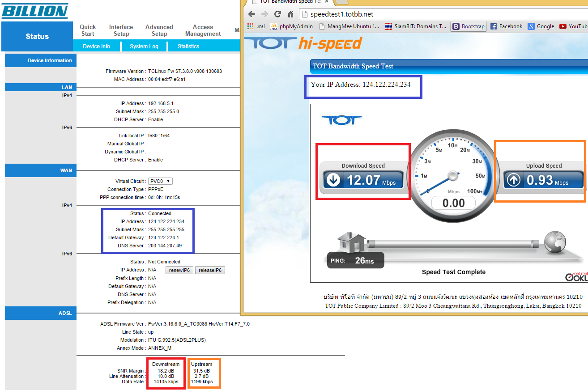Image resolution: width=588 pixels, height=390 pixels.
Task: Open the Apps bookmark grid icon
Action: [251, 26]
